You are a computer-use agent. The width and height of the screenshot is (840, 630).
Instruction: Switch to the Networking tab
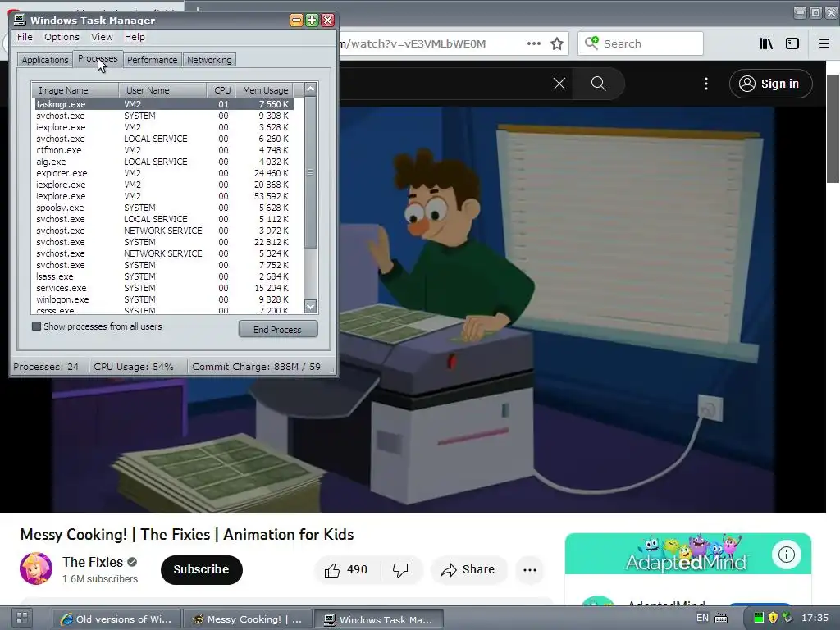[x=209, y=60]
